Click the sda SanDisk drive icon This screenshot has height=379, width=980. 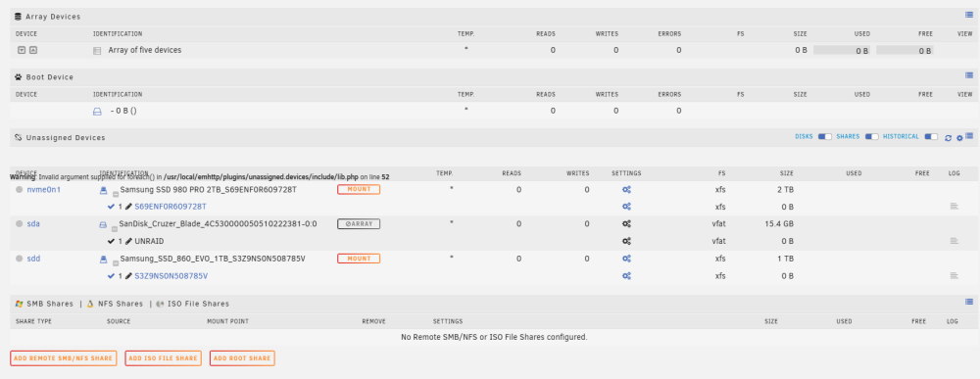pos(103,223)
